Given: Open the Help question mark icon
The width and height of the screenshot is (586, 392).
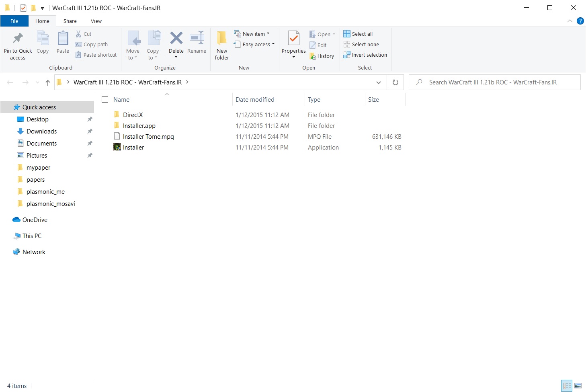Looking at the screenshot, I should point(580,21).
